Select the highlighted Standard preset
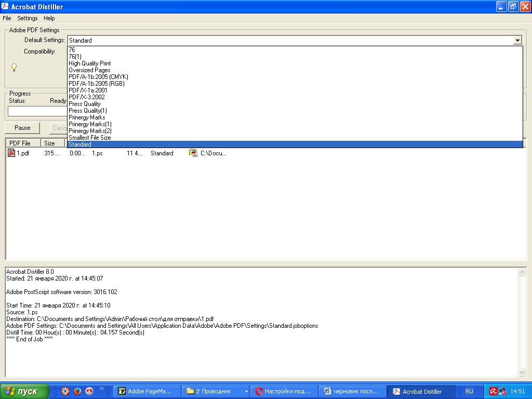Viewport: 532px width, 399px height. tap(295, 144)
